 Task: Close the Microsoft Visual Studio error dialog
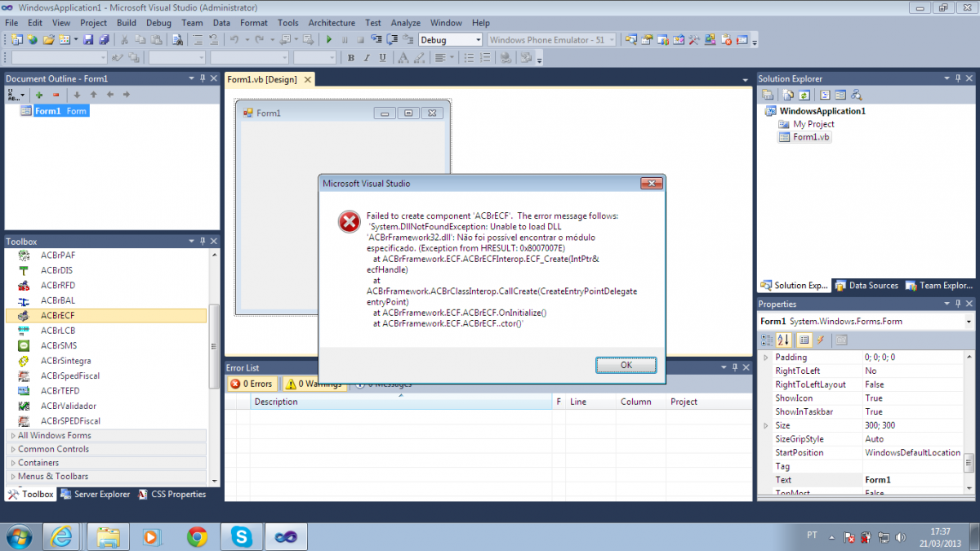651,184
